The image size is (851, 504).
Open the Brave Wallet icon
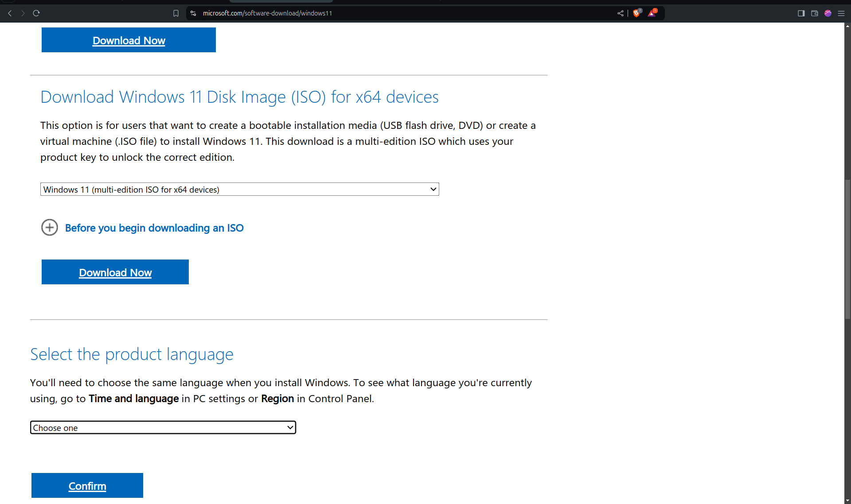pos(815,13)
